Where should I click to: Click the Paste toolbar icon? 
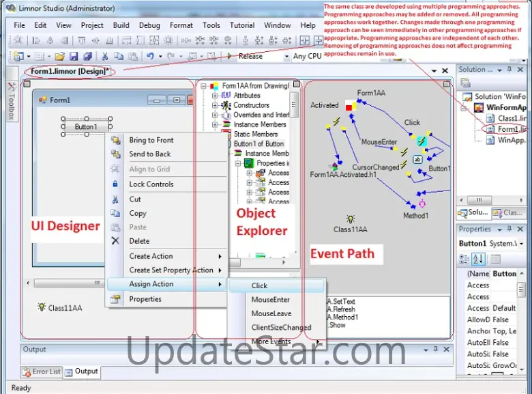pyautogui.click(x=133, y=57)
